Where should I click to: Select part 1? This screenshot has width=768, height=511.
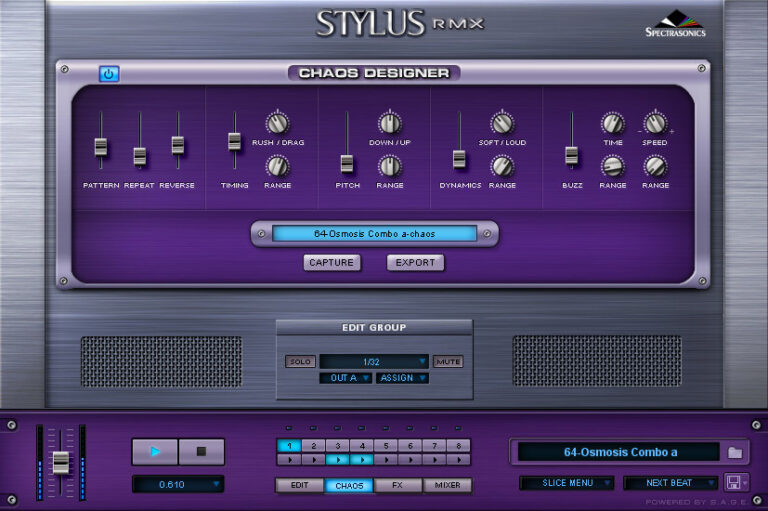click(289, 446)
